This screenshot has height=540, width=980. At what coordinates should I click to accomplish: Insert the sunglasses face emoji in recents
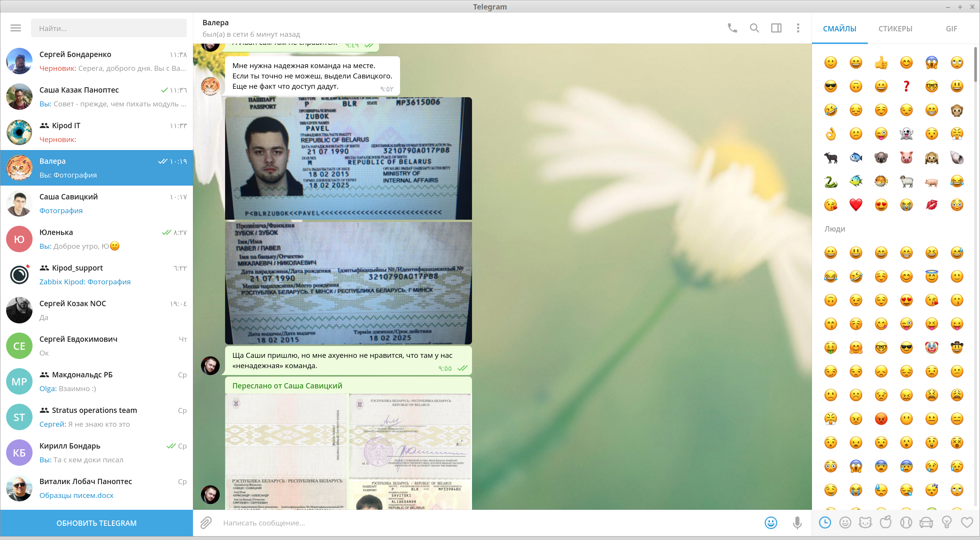tap(831, 86)
